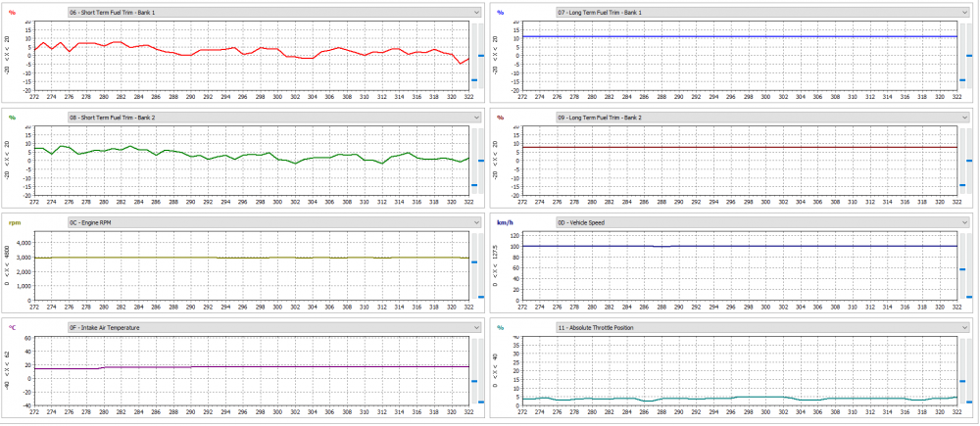This screenshot has width=980, height=426.
Task: Click the -40 < X < 62 range label on Intake Air Temperature chart
Action: point(7,371)
